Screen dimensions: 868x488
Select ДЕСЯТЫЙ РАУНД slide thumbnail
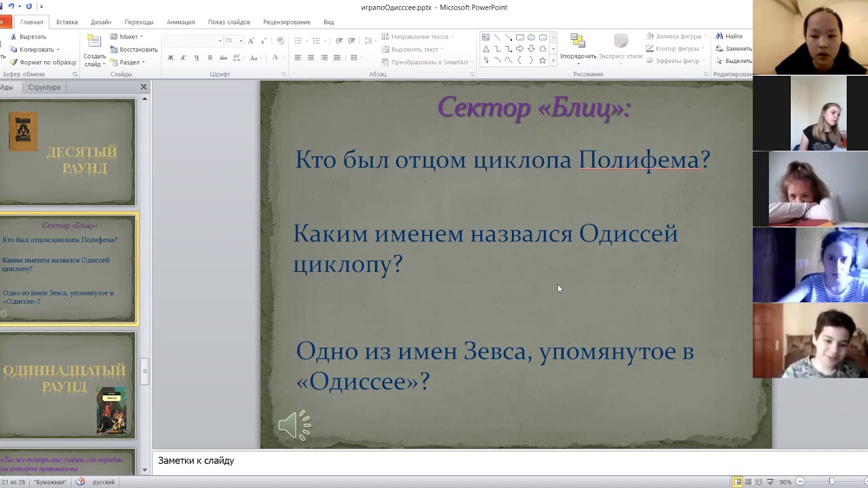[68, 152]
